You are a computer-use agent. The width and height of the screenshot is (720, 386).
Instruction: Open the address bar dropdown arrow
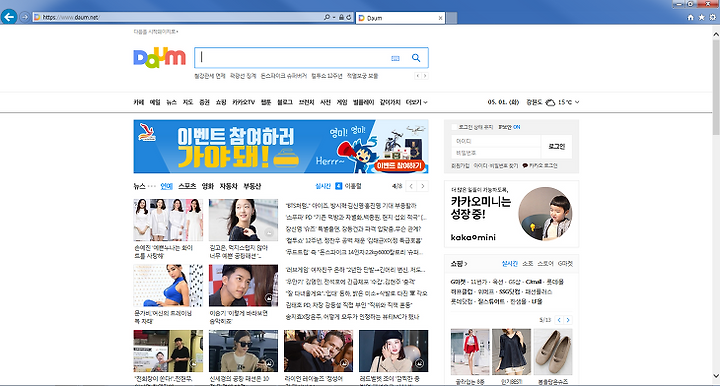334,17
